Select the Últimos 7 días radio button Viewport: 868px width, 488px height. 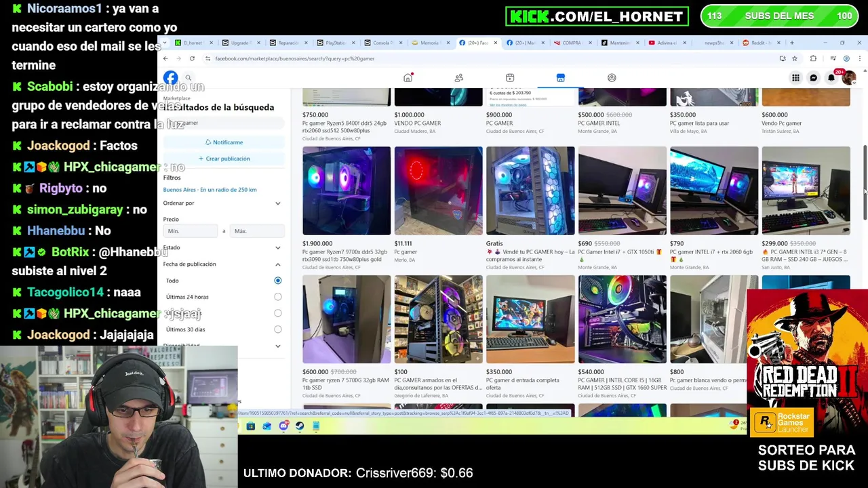point(277,313)
